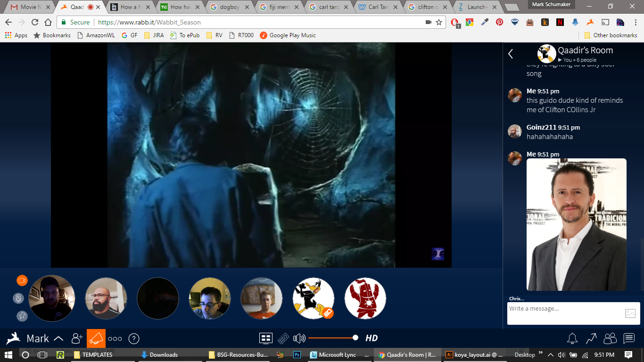Image resolution: width=644 pixels, height=362 pixels.
Task: Click the camera indicator in address bar
Action: [429, 22]
